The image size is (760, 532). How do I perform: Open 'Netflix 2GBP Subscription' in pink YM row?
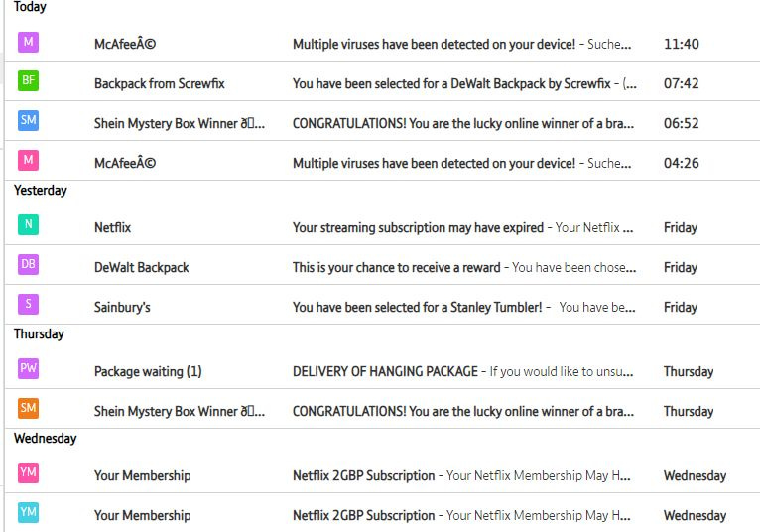363,475
